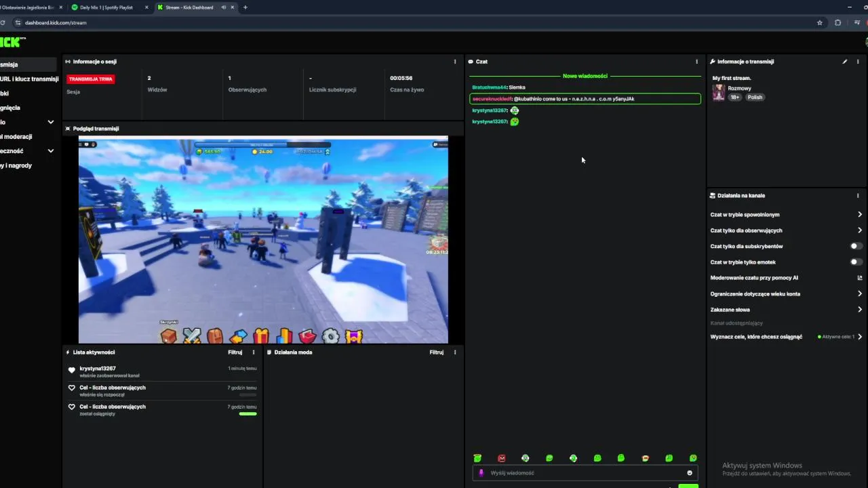Open the browser extensions puzzle icon
This screenshot has width=868, height=488.
(x=838, y=22)
